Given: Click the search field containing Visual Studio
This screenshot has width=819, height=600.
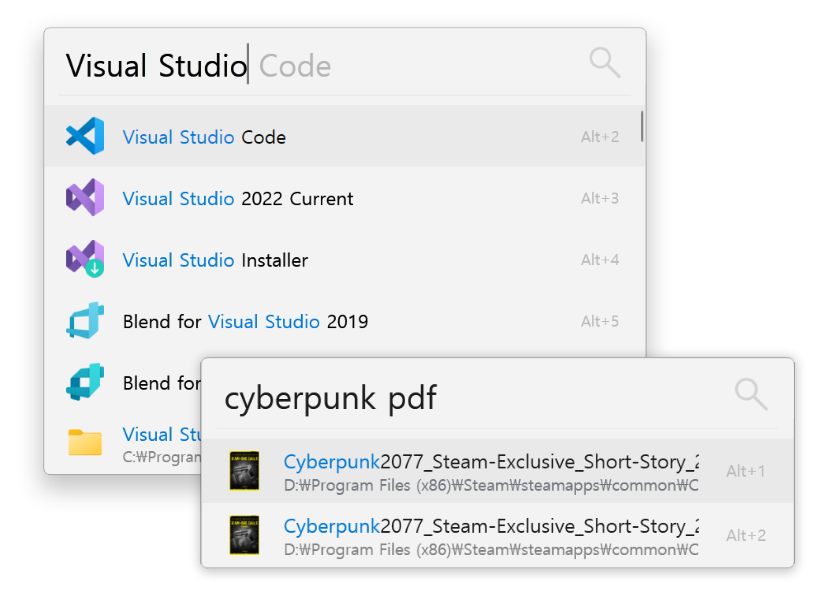Looking at the screenshot, I should pos(319,65).
